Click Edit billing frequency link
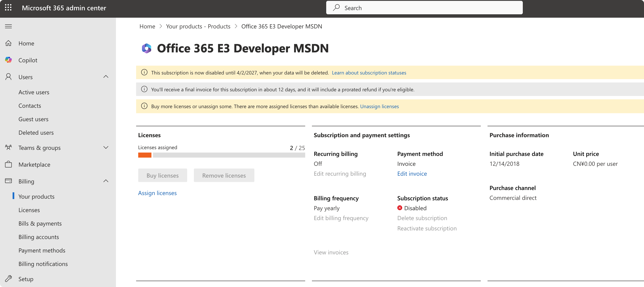 (341, 218)
